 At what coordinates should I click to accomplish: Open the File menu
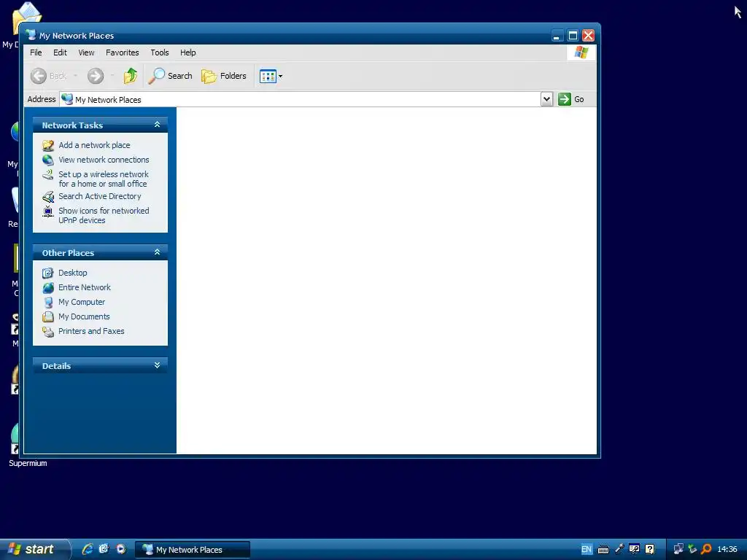[x=36, y=52]
